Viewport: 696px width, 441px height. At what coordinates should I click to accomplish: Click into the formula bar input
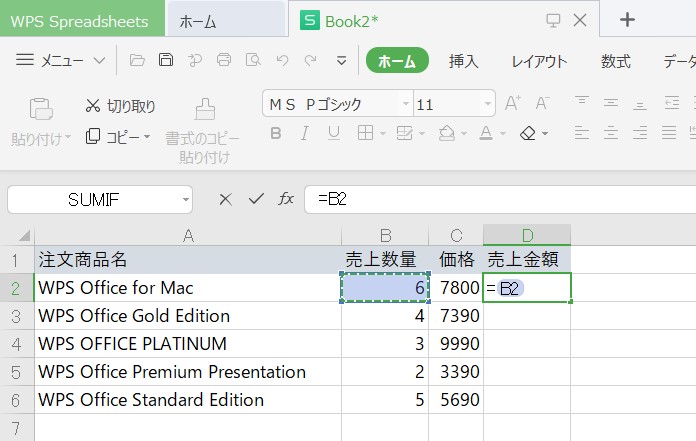pos(500,199)
